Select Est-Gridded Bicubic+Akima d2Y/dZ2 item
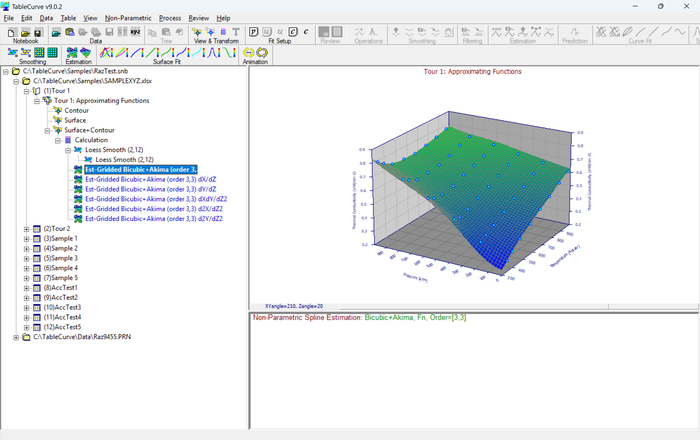Viewport: 700px width, 440px height. click(x=154, y=219)
